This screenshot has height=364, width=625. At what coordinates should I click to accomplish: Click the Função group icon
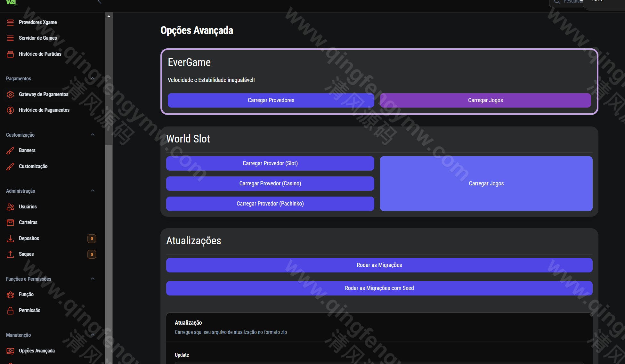(10, 295)
